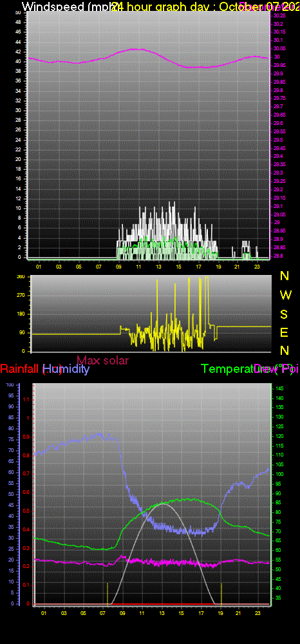
Task: Click the white wind gust peak near hour 14
Action: click(x=174, y=203)
